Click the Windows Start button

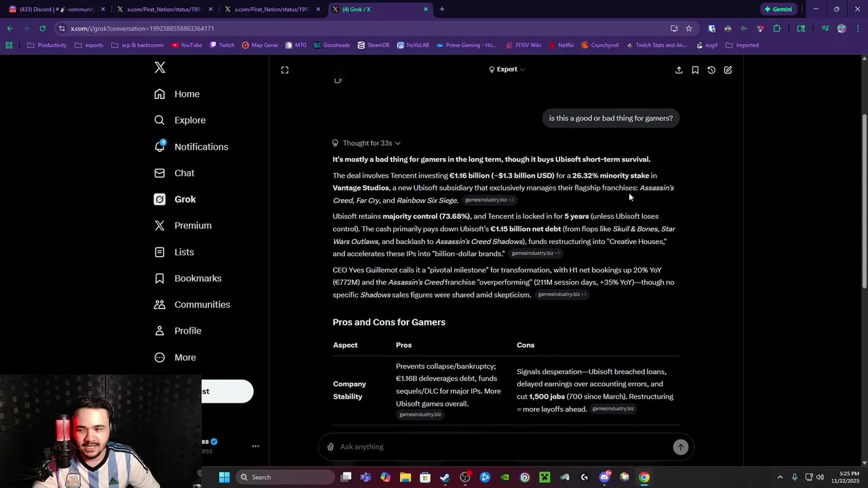point(224,477)
